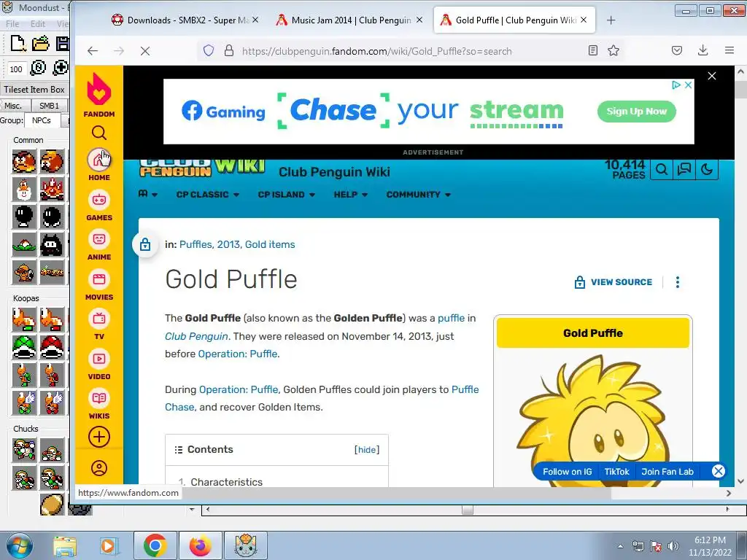Open Firefox downloads panel

tap(703, 50)
